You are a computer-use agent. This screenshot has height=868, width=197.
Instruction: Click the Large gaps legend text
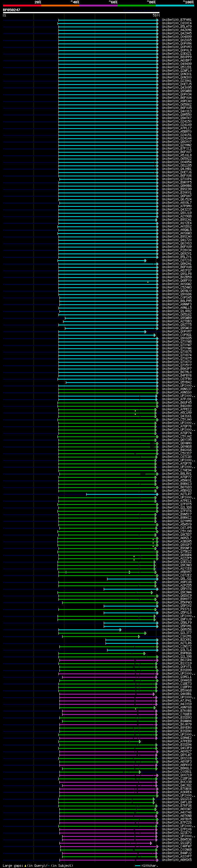point(13,865)
